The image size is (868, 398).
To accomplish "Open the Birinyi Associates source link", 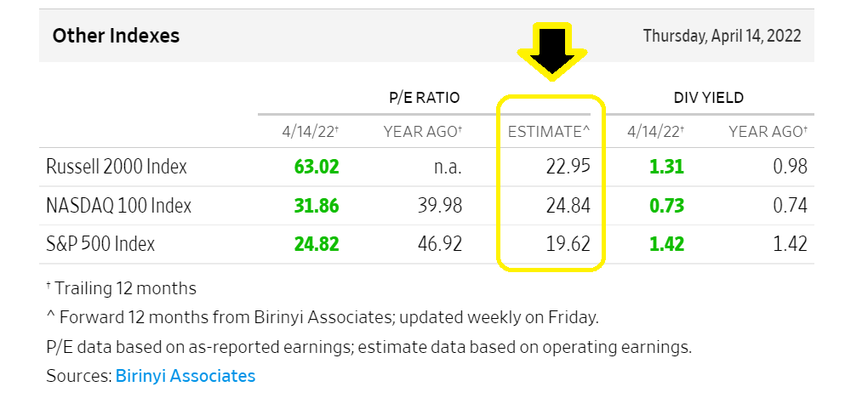I will [185, 375].
